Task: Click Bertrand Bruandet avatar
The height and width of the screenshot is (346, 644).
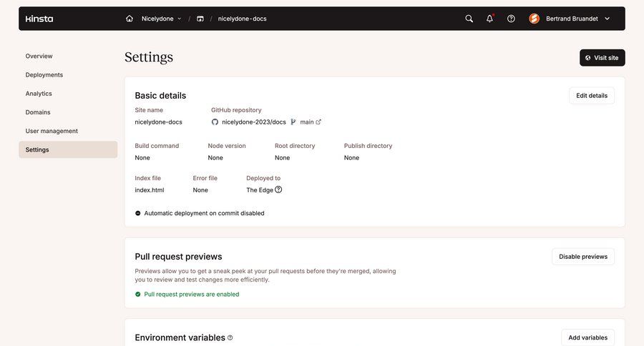Action: [x=534, y=19]
